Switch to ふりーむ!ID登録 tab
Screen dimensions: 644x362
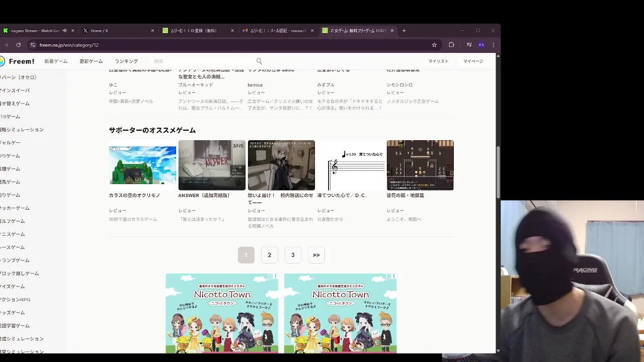198,31
